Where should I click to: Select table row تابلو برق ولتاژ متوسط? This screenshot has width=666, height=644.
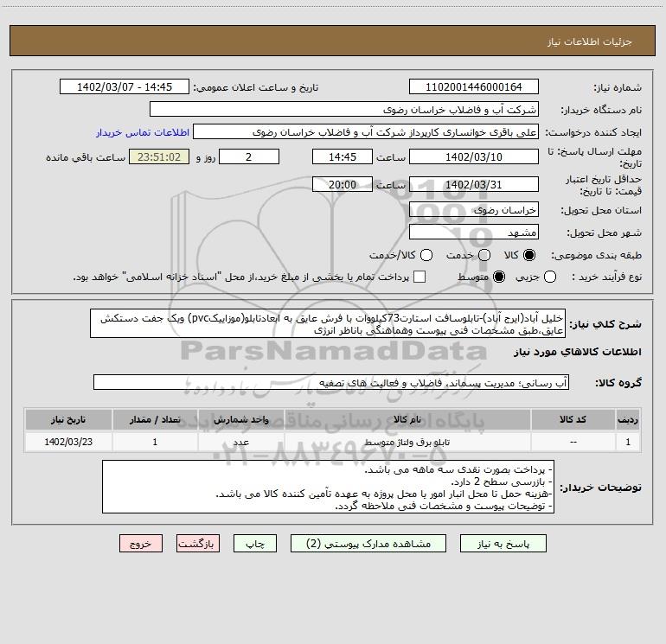pos(333,442)
